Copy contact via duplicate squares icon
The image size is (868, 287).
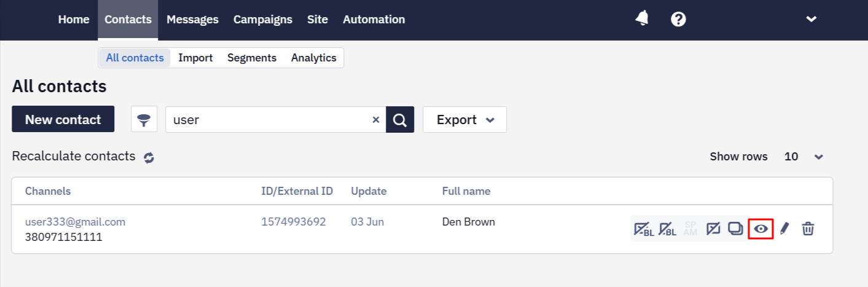pyautogui.click(x=735, y=229)
